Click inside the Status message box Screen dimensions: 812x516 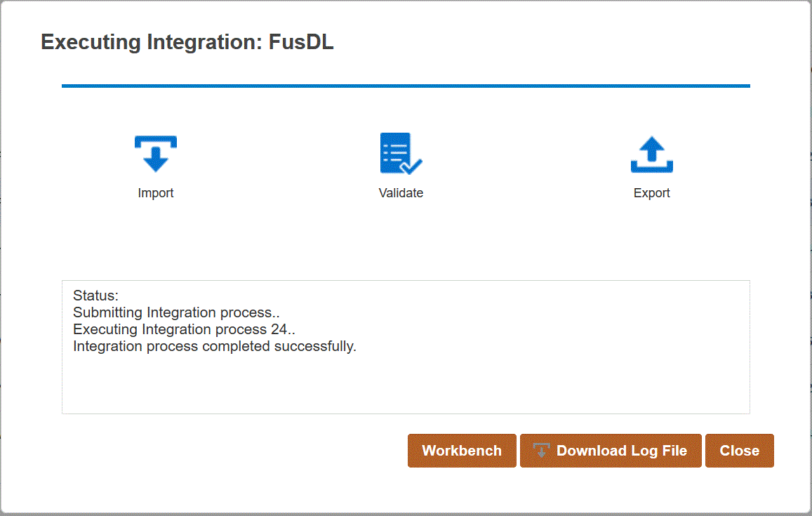click(406, 346)
